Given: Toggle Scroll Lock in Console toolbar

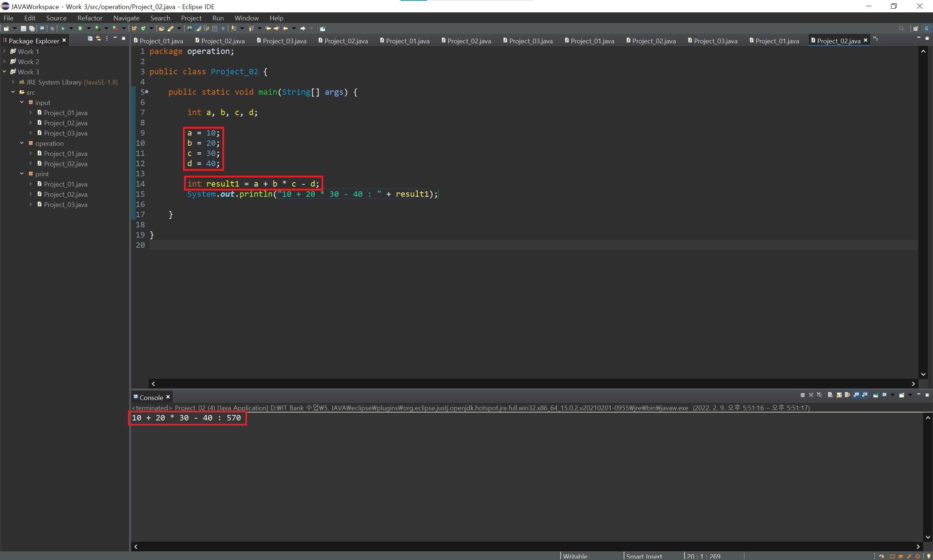Looking at the screenshot, I should click(839, 395).
